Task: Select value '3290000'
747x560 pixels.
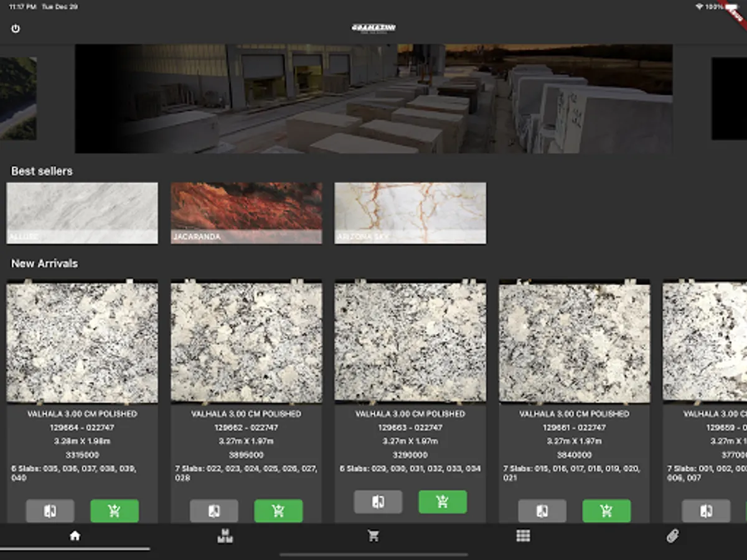Action: point(410,455)
